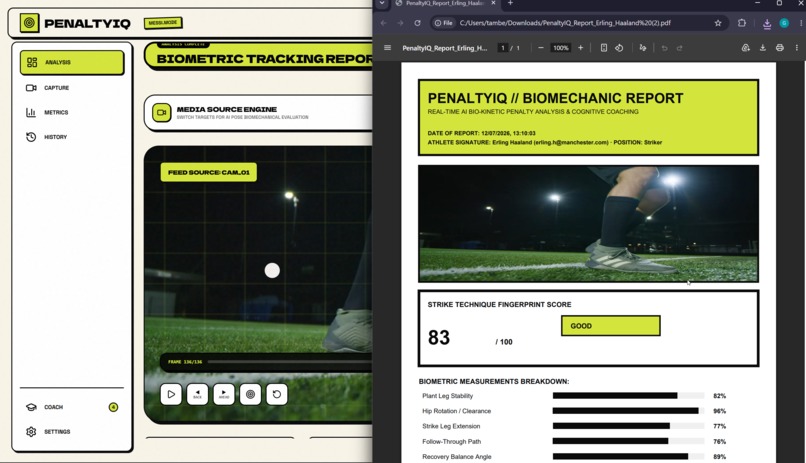
Task: Open the Chrome profile avatar
Action: click(784, 23)
